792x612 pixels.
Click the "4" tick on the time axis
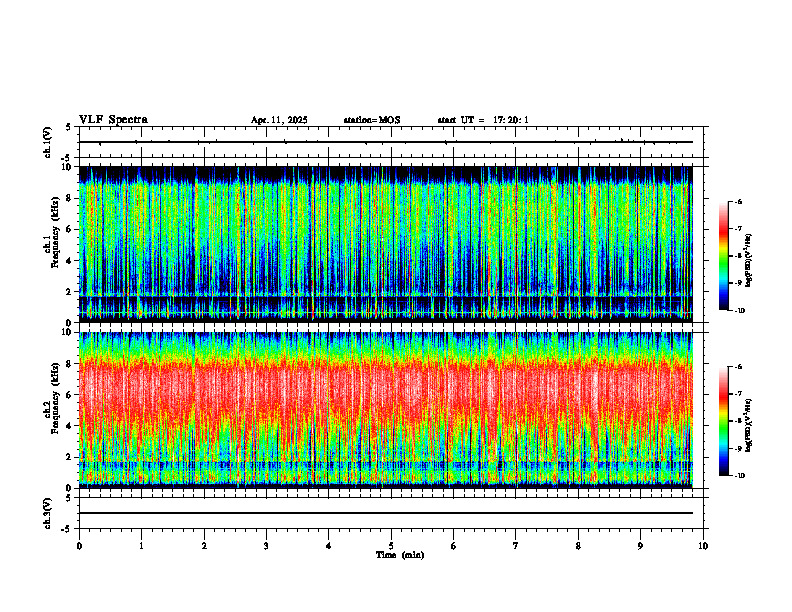pyautogui.click(x=329, y=546)
